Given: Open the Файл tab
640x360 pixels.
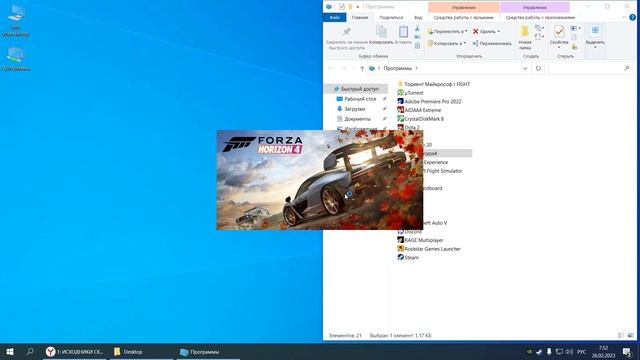Looking at the screenshot, I should 335,18.
